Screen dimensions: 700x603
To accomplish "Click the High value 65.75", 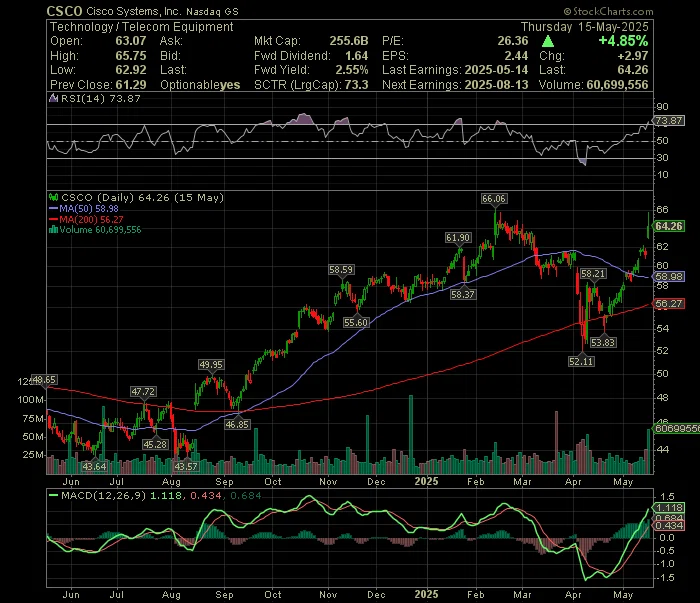I will click(x=130, y=56).
